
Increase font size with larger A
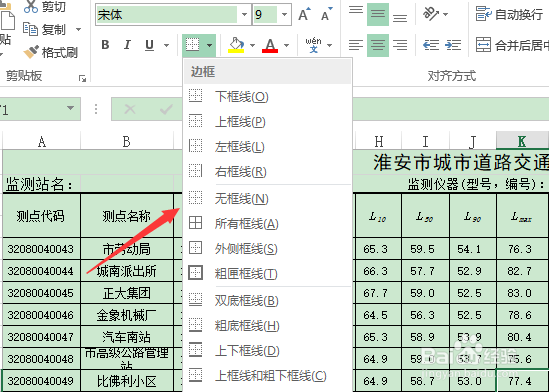[x=304, y=14]
